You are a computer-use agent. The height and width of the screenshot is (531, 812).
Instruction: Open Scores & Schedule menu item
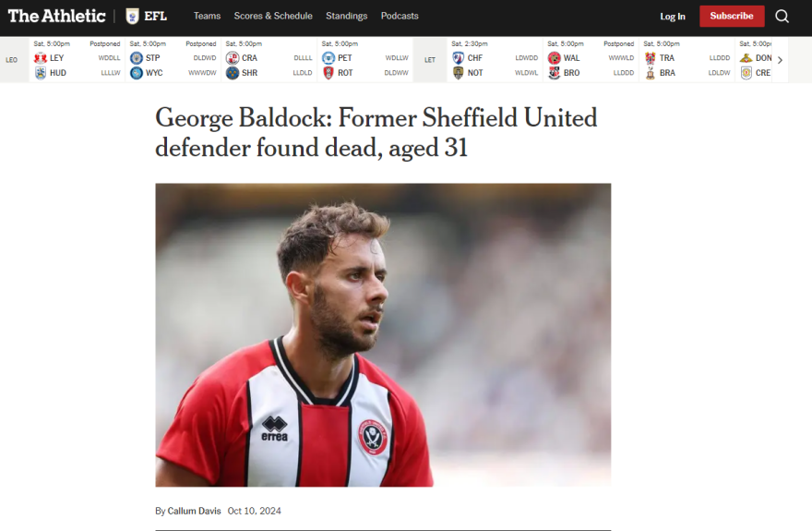click(273, 16)
